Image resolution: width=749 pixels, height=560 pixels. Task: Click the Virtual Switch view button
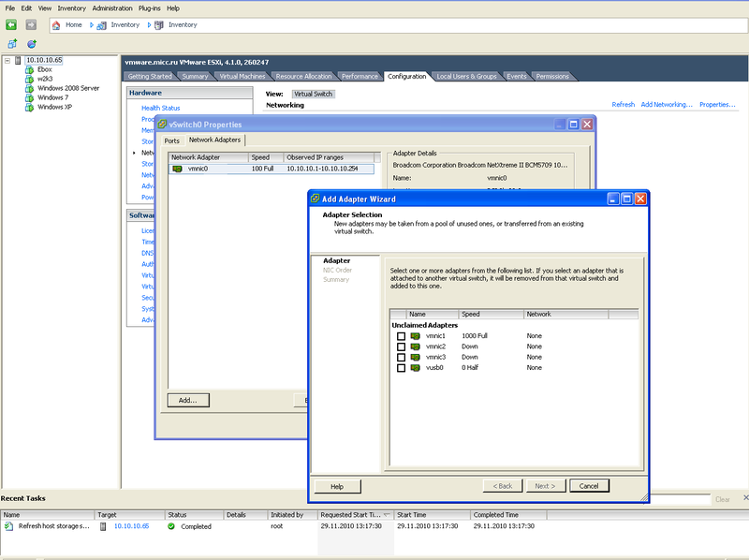314,95
